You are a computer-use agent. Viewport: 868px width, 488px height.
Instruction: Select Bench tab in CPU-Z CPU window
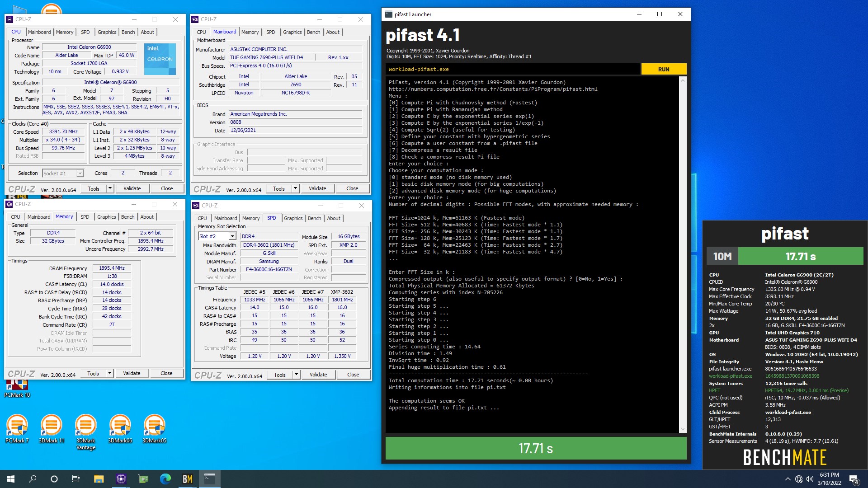[128, 32]
